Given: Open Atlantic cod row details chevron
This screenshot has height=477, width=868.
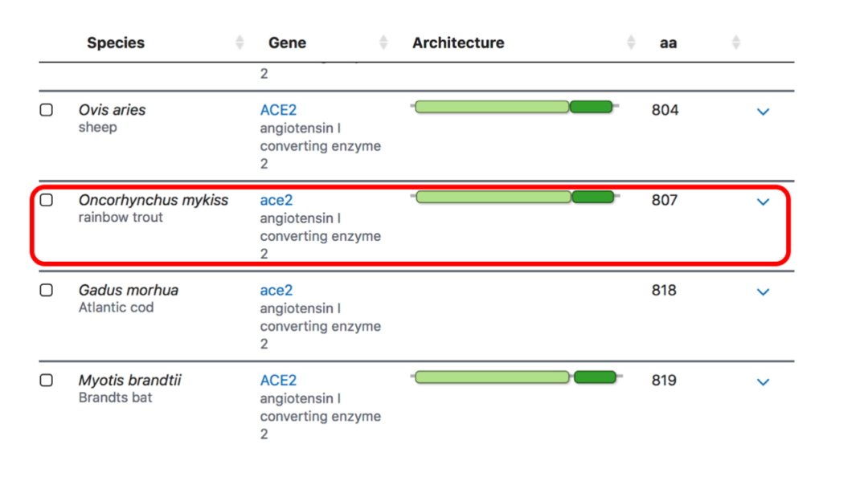Looking at the screenshot, I should click(x=763, y=291).
